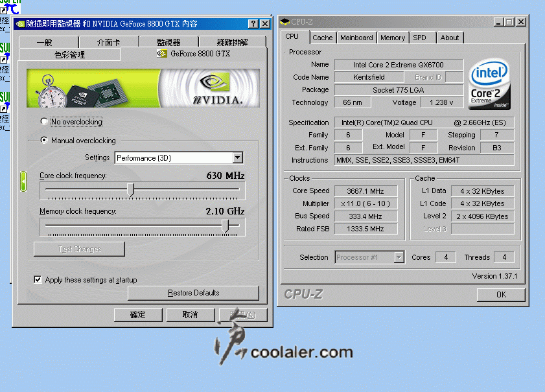Image resolution: width=545 pixels, height=392 pixels.
Task: Select the No overclocking radio button
Action: [x=44, y=121]
